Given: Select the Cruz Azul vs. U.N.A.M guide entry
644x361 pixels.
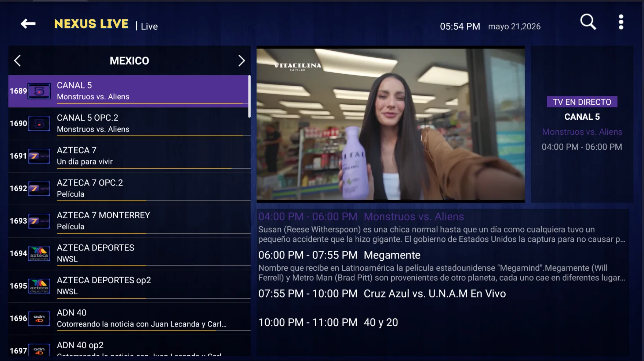Looking at the screenshot, I should click(x=382, y=294).
